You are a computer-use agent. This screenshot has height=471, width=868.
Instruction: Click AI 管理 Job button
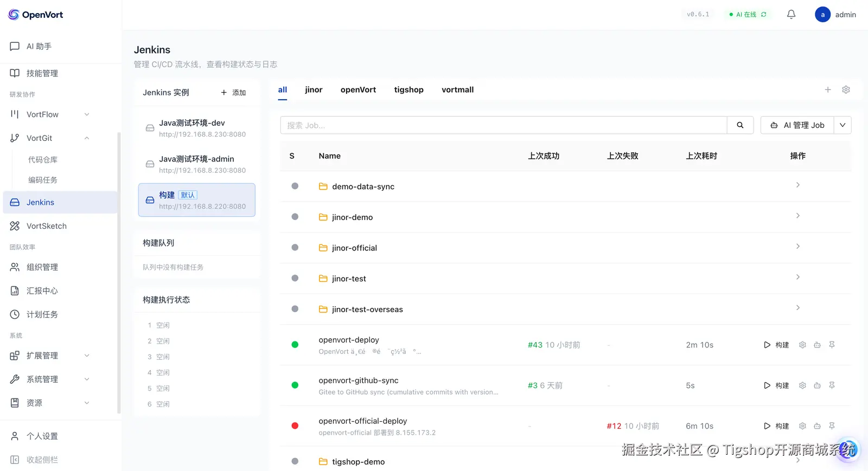(x=797, y=125)
